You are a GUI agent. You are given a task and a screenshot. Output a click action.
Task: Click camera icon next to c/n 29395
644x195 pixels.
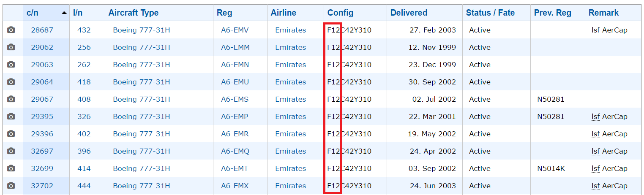pos(11,116)
